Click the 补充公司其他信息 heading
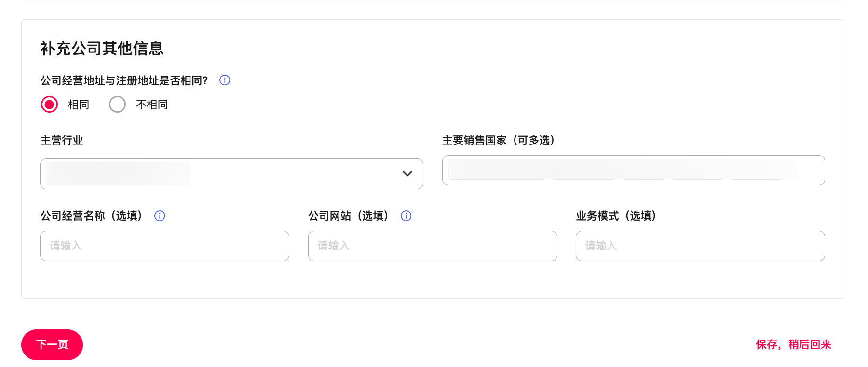The image size is (868, 367). [x=102, y=49]
